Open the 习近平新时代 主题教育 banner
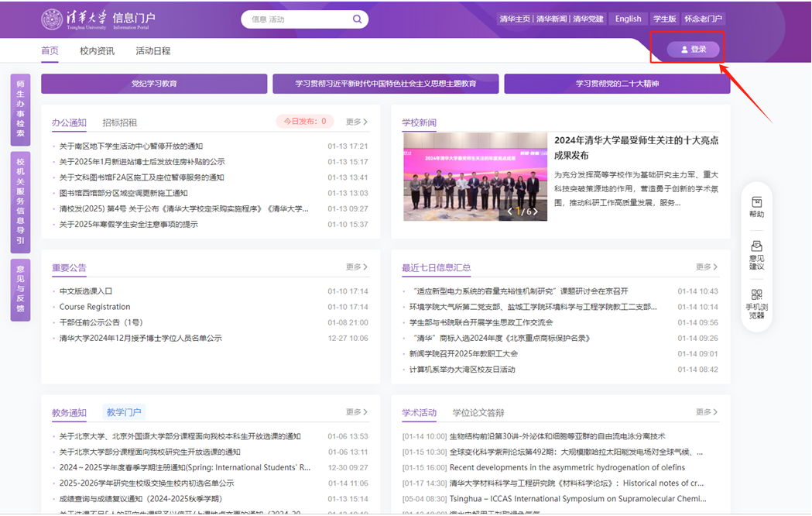812x516 pixels. tap(385, 84)
